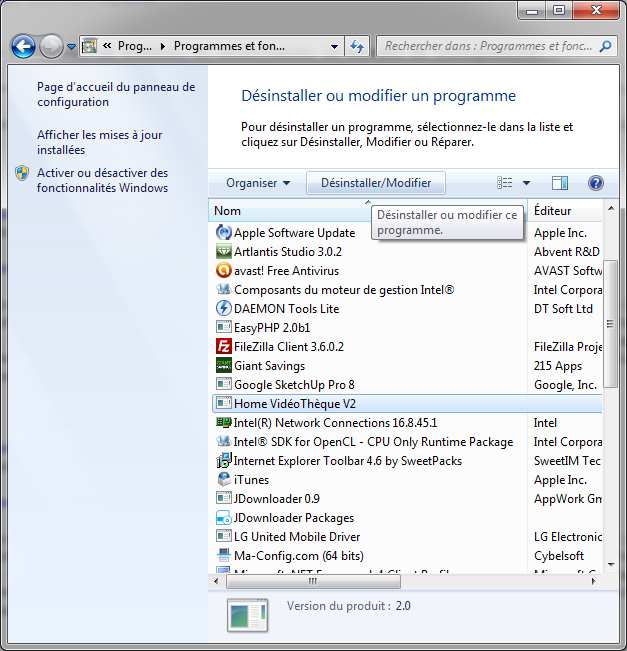Click the iTunes program icon
Screen dimensions: 627x651
pyautogui.click(x=224, y=480)
